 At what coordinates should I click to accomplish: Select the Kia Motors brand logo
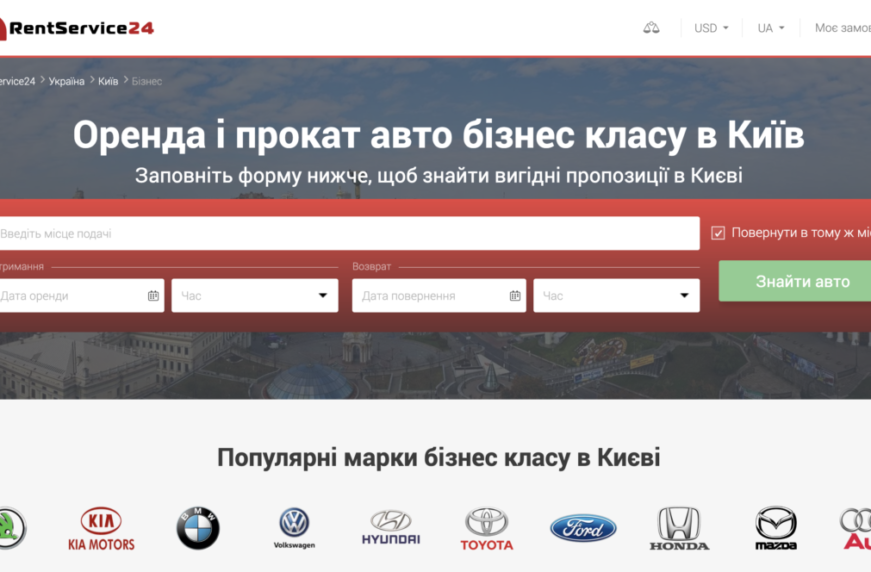(x=101, y=529)
